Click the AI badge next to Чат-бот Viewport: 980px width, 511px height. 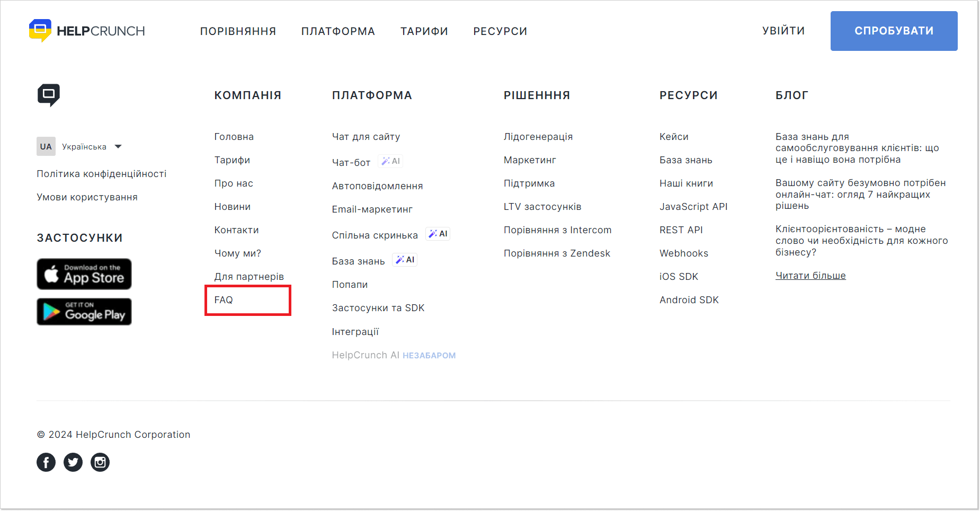coord(390,161)
